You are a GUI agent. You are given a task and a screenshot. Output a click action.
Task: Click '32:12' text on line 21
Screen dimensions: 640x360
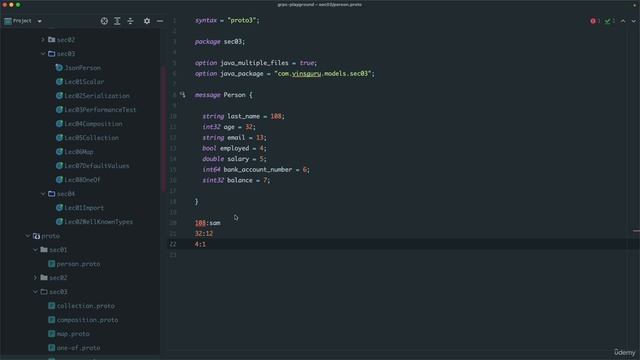(204, 233)
